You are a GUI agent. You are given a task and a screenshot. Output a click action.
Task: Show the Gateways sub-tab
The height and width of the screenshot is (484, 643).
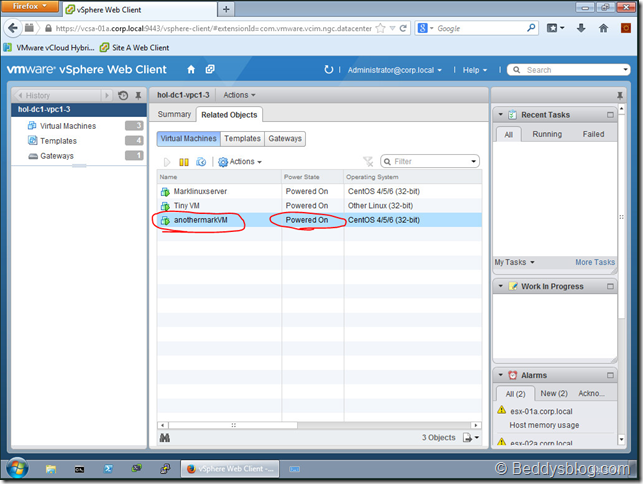285,139
